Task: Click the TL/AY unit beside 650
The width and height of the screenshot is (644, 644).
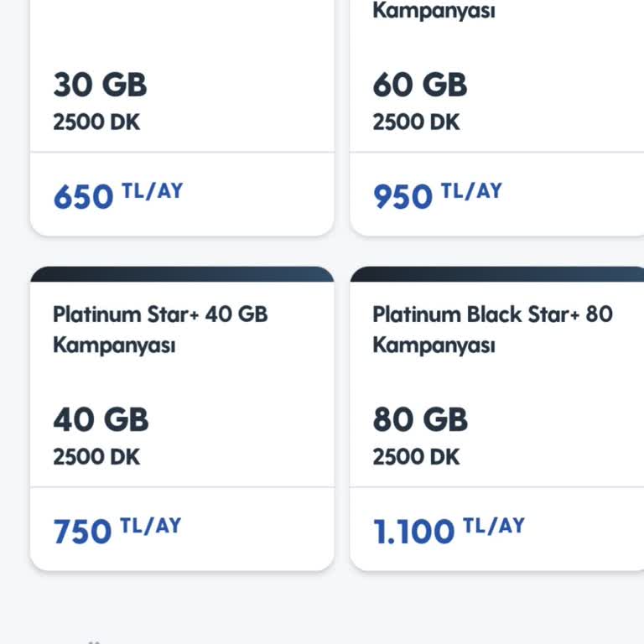Action: point(152,191)
